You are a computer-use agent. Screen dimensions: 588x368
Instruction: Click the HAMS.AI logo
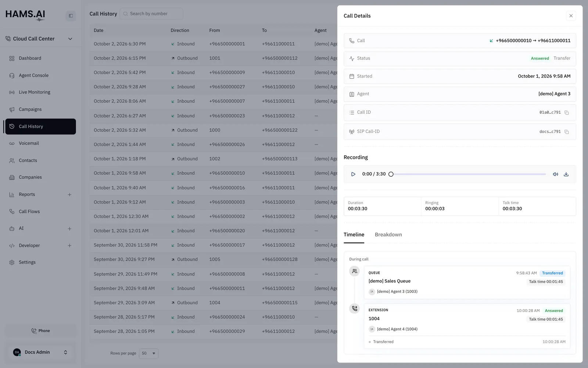point(25,15)
